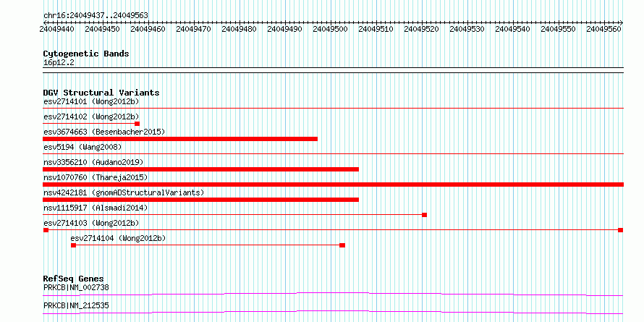This screenshot has width=644, height=322.
Task: Open variant nsv1115917 (Alsmadi2014) label
Action: click(96, 208)
